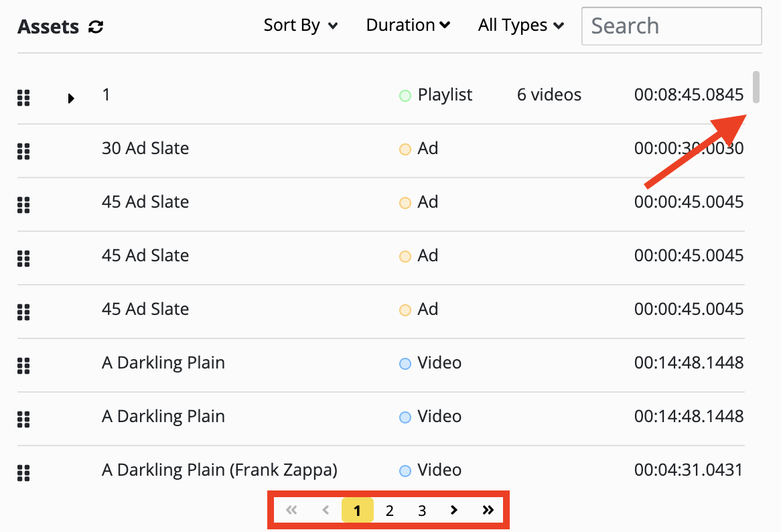Viewport: 781px width, 532px height.
Task: Go to the next page arrow
Action: pos(454,511)
